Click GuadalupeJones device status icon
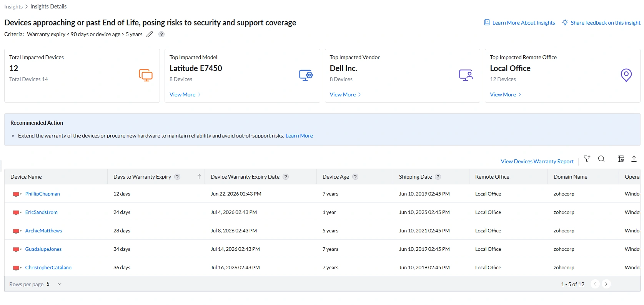This screenshot has height=305, width=644. [17, 249]
